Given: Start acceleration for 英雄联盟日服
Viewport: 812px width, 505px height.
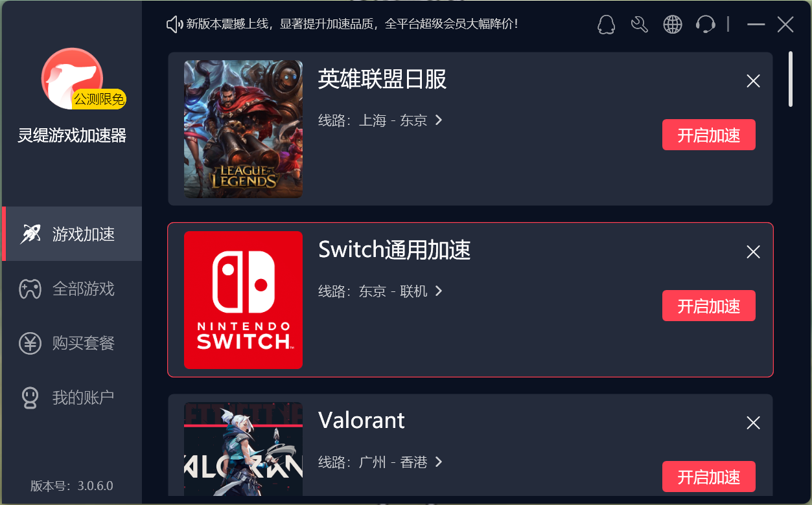Looking at the screenshot, I should pyautogui.click(x=709, y=135).
